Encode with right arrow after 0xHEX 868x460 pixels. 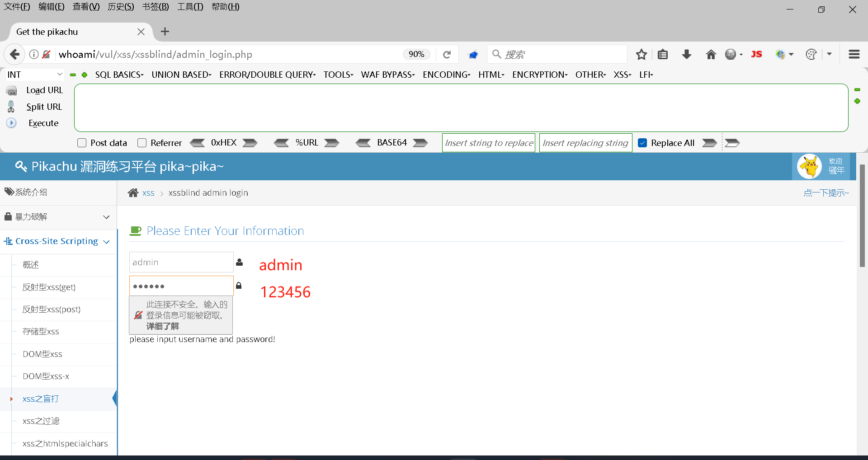click(250, 143)
